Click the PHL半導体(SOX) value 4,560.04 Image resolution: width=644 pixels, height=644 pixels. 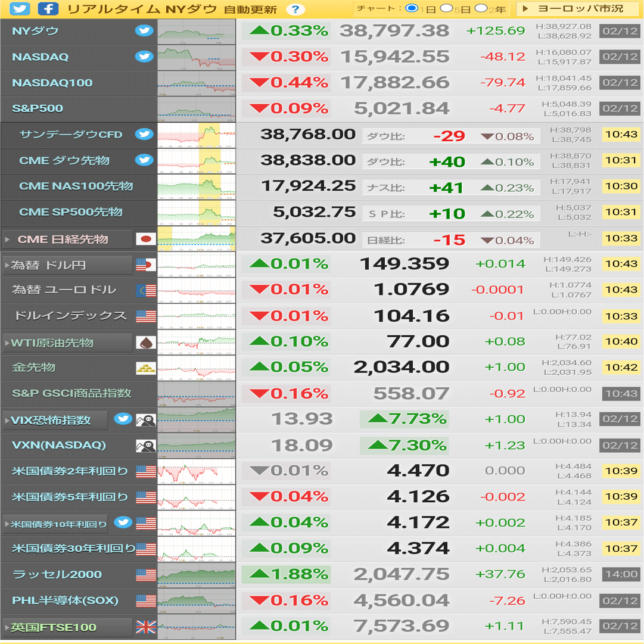[x=402, y=601]
